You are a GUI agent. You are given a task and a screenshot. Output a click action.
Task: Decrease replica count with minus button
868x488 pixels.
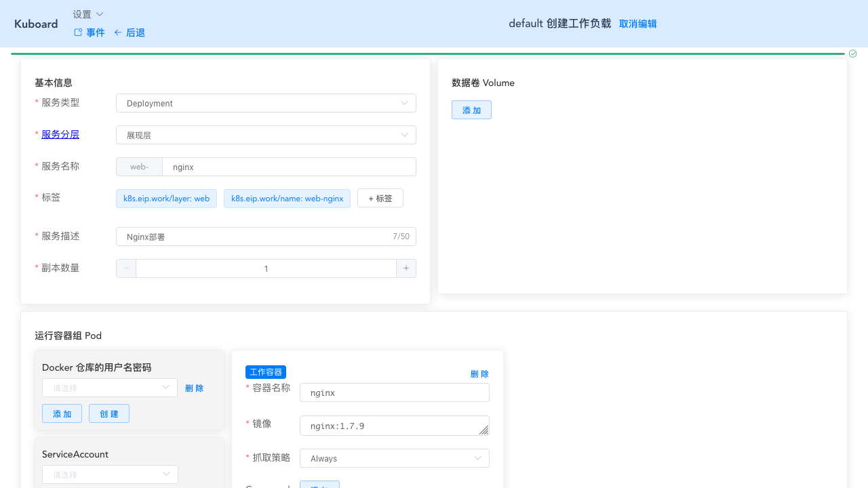126,268
